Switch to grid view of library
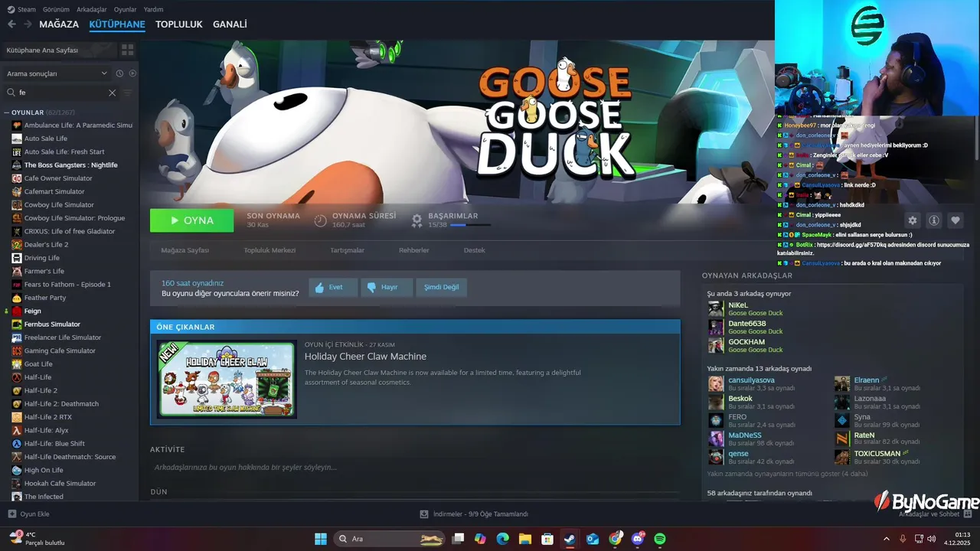Screen dimensions: 980x551 (x=127, y=50)
